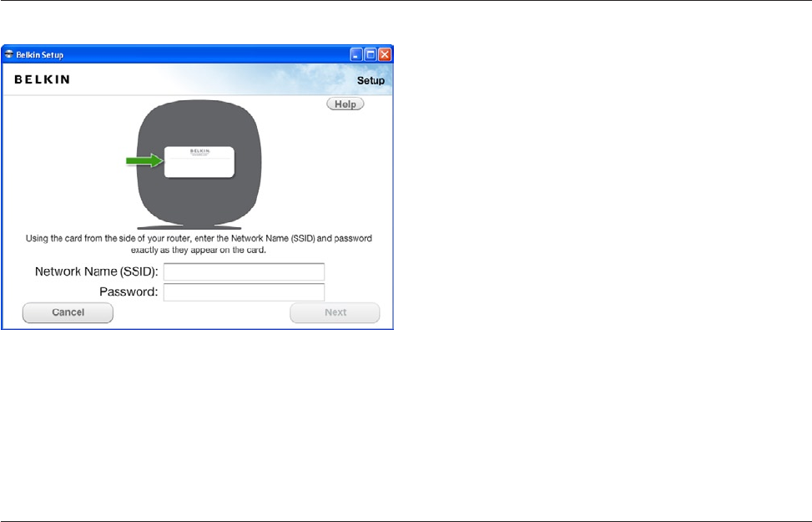Click the Cancel button
This screenshot has height=522, width=812.
pos(68,312)
